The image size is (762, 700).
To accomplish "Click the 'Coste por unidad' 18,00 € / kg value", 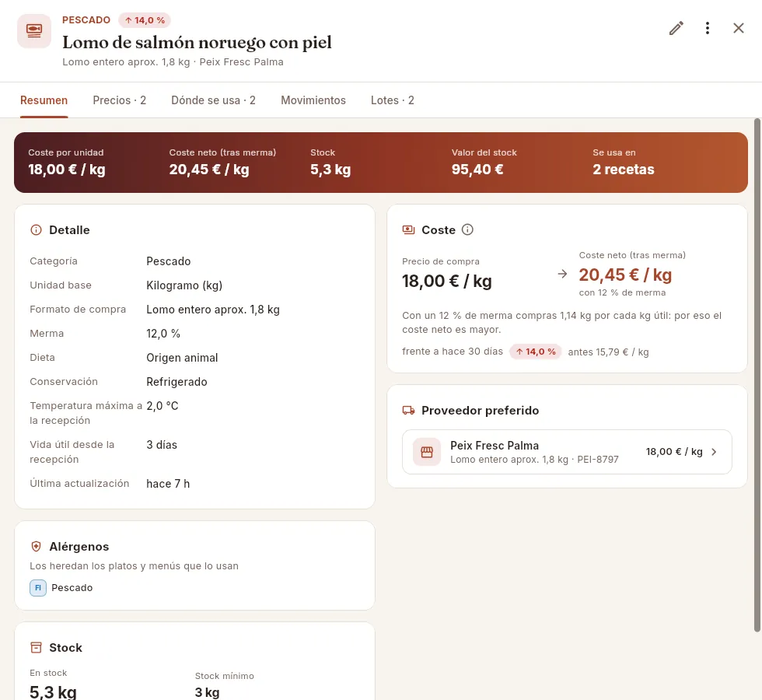I will coord(67,170).
